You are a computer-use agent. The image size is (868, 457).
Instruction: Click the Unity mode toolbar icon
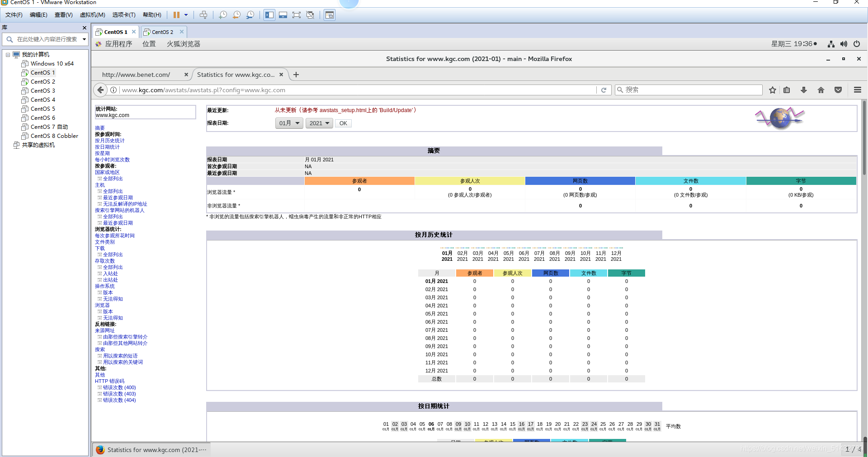coord(310,15)
